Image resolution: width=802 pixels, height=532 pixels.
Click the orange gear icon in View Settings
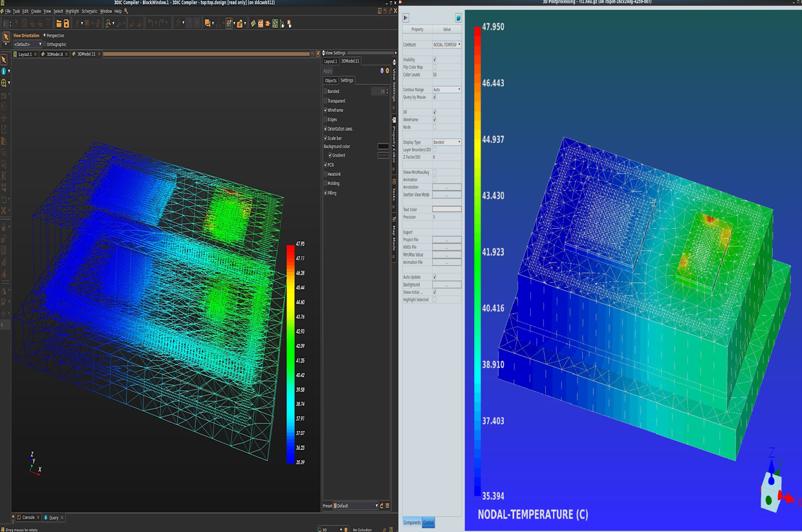point(387,71)
